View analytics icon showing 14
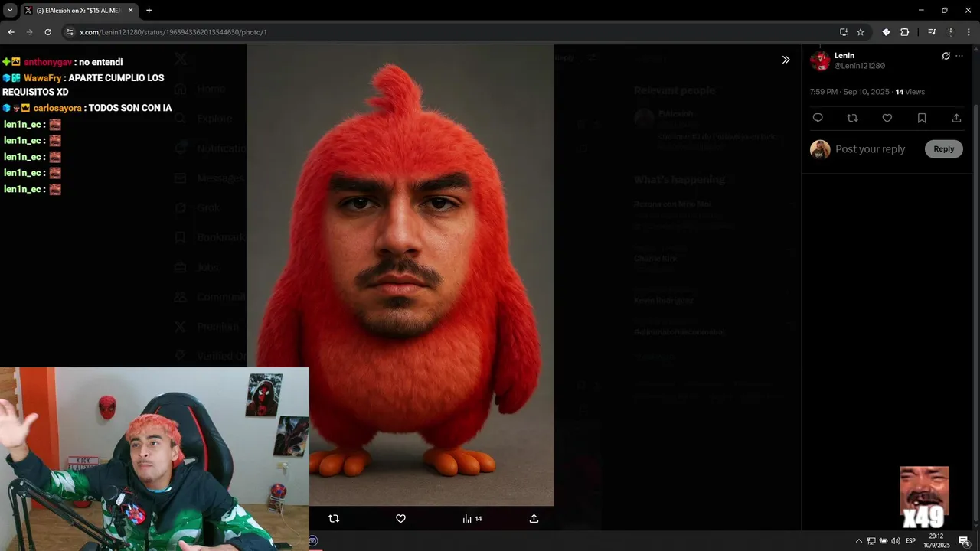Image resolution: width=980 pixels, height=551 pixels. click(472, 518)
